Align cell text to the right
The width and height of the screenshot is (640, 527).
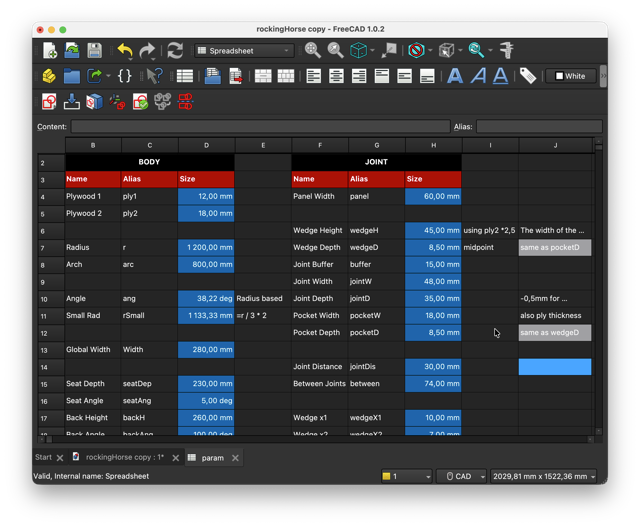(x=359, y=76)
